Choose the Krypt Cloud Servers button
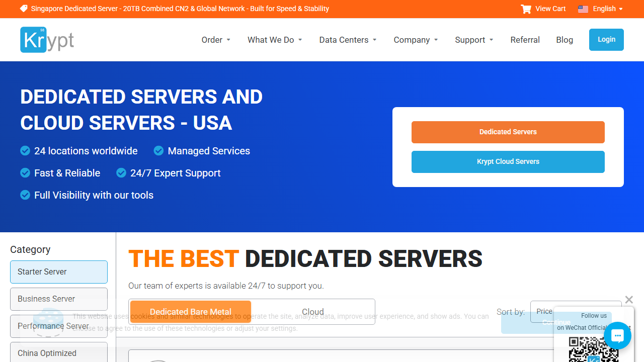Screen dimensions: 644x362 (508, 162)
